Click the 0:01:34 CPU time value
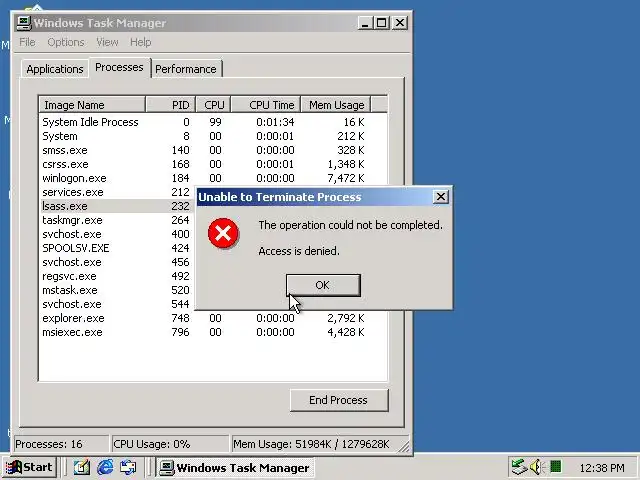This screenshot has height=480, width=640. click(275, 122)
